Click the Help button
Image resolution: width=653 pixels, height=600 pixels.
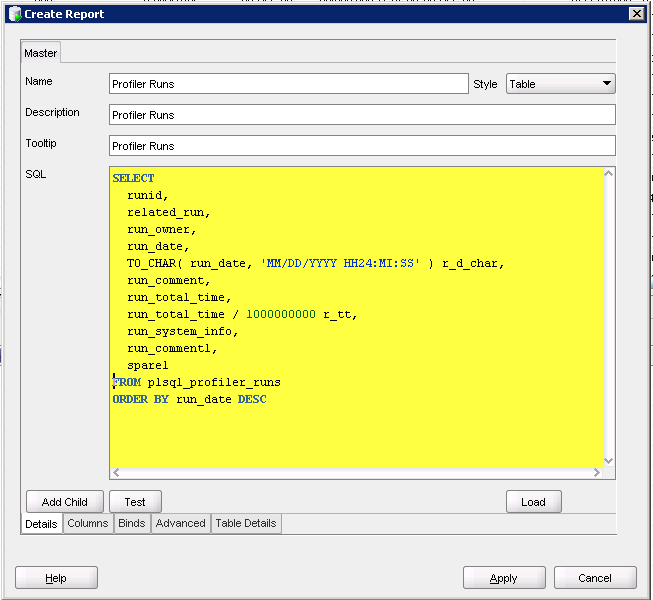56,578
